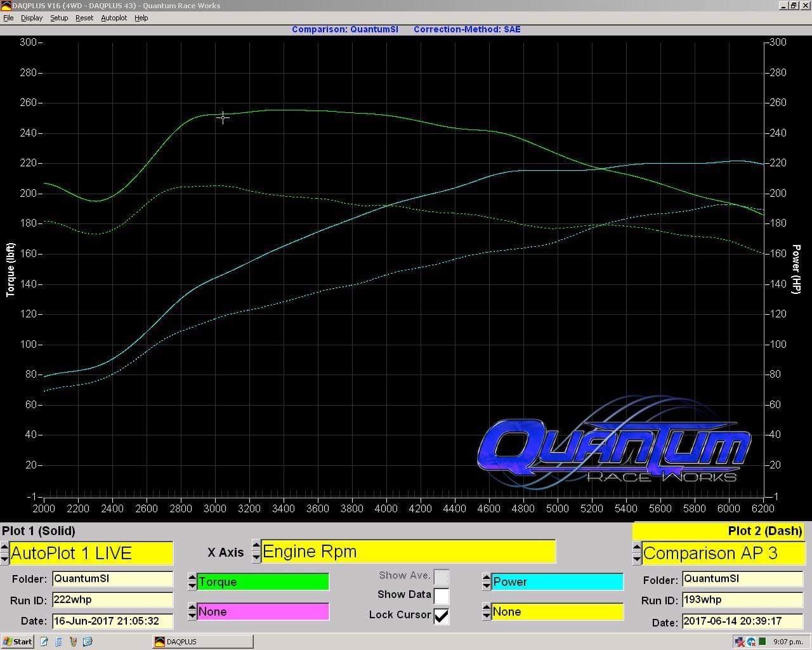
Task: Click the 6200 tick on the RPM axis
Action: pyautogui.click(x=763, y=508)
